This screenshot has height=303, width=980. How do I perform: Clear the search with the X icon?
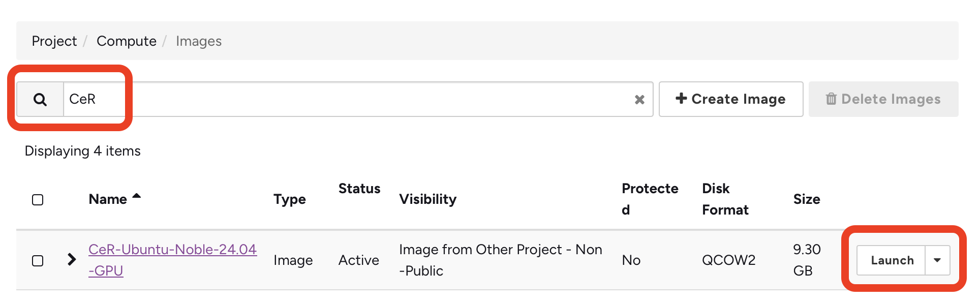(x=639, y=100)
